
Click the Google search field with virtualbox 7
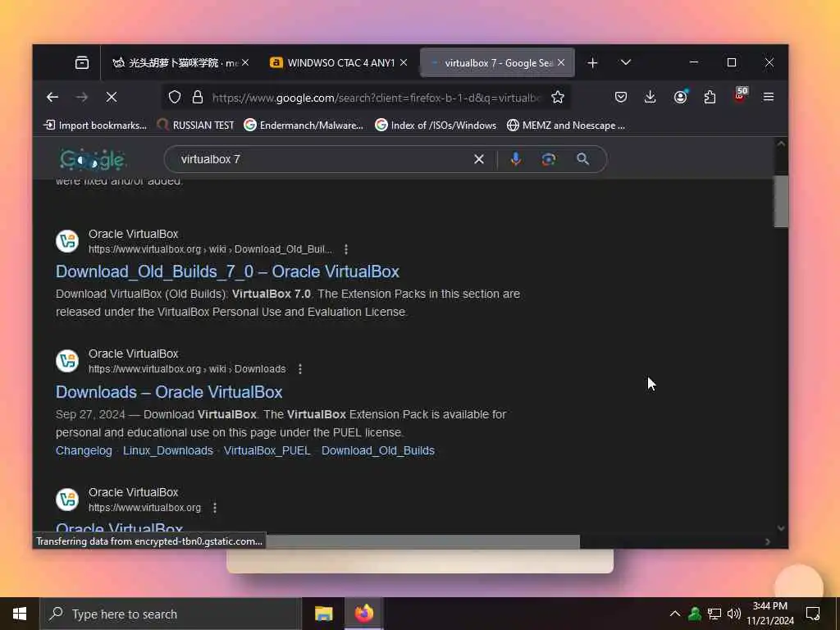[x=322, y=159]
